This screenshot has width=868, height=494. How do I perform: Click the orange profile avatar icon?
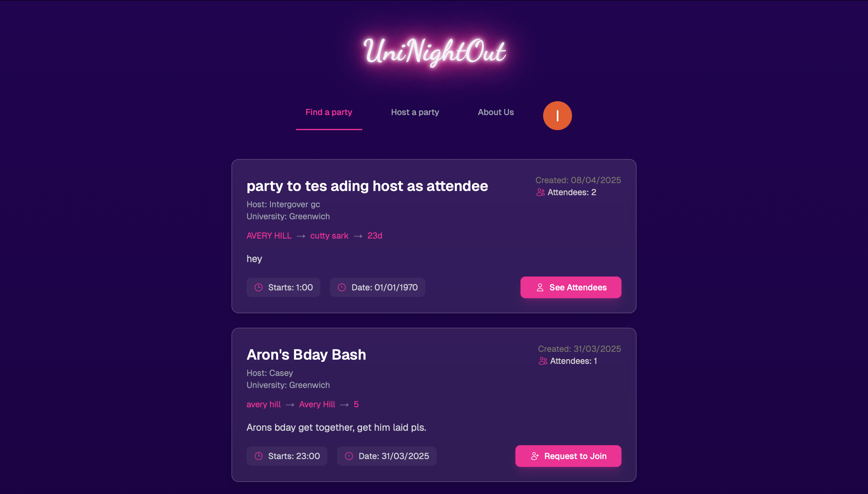pos(557,116)
